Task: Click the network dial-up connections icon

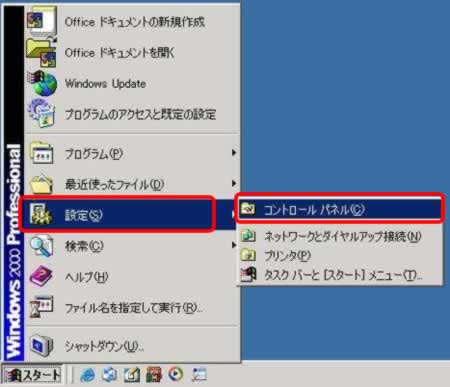Action: tap(248, 236)
